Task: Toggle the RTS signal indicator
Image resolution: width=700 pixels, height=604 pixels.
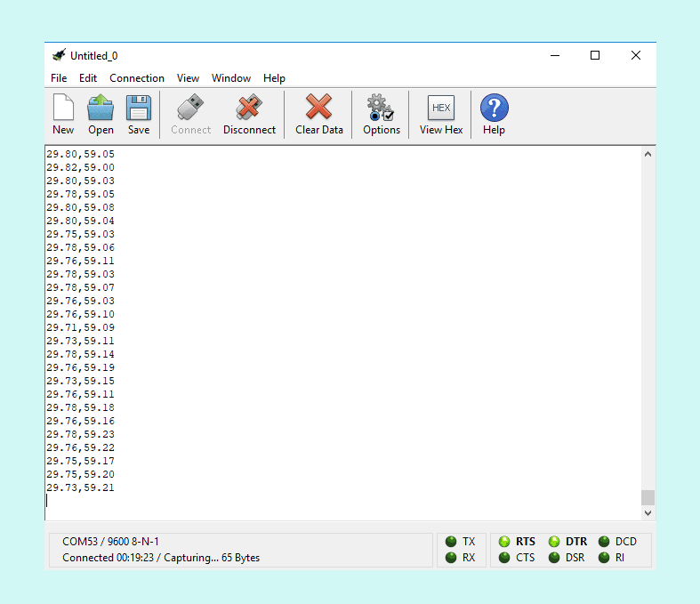Action: (x=505, y=542)
